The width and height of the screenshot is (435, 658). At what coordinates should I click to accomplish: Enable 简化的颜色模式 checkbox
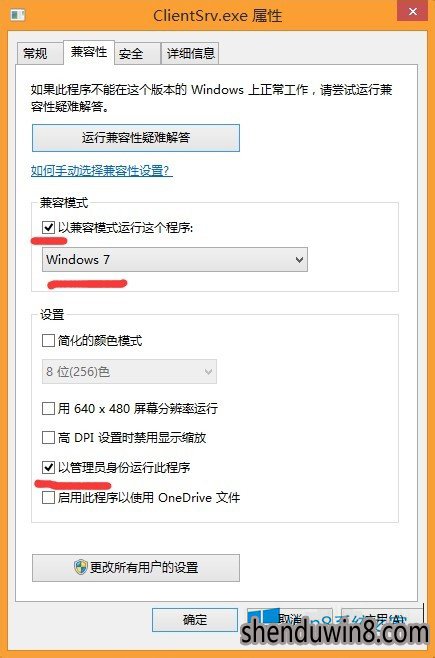(x=49, y=340)
